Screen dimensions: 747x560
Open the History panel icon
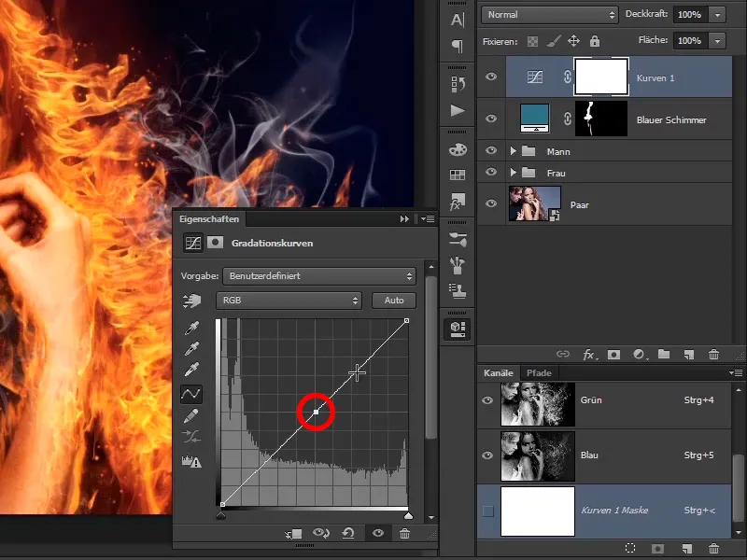(x=458, y=84)
